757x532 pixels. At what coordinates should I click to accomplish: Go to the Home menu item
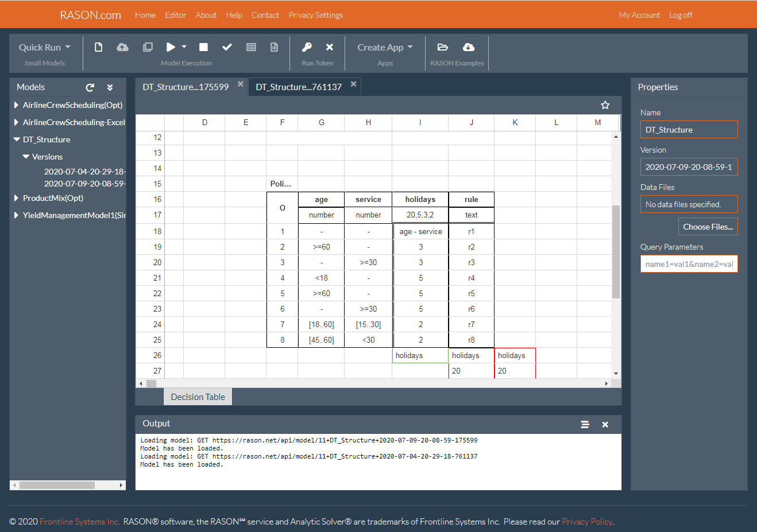coord(145,15)
